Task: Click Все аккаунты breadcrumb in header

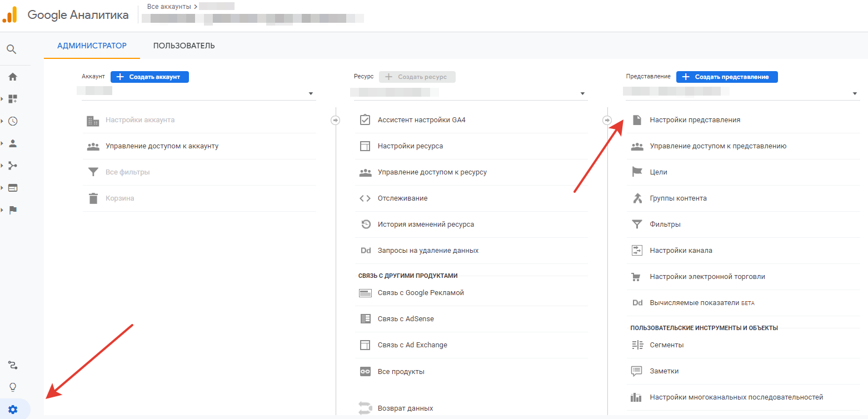Action: (169, 6)
